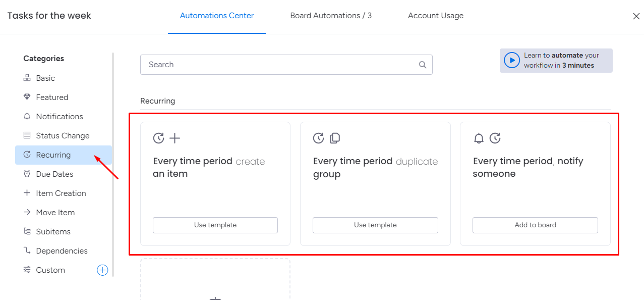The width and height of the screenshot is (644, 300).
Task: Choose the Item Creation category
Action: [61, 193]
